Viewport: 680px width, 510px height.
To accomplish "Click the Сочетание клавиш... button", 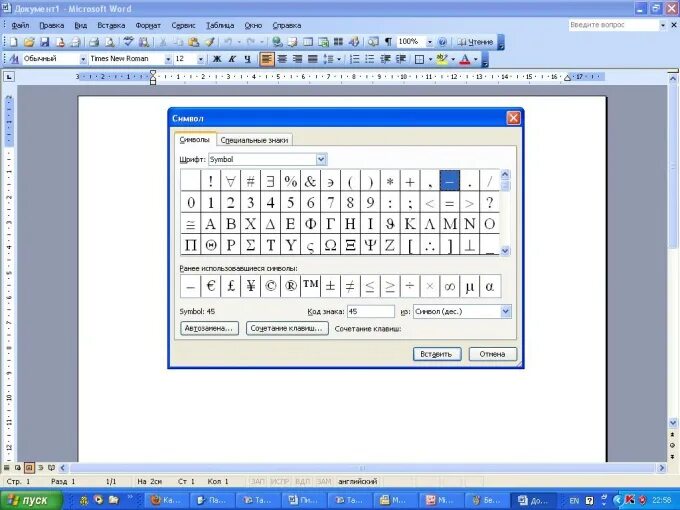I will tap(287, 328).
